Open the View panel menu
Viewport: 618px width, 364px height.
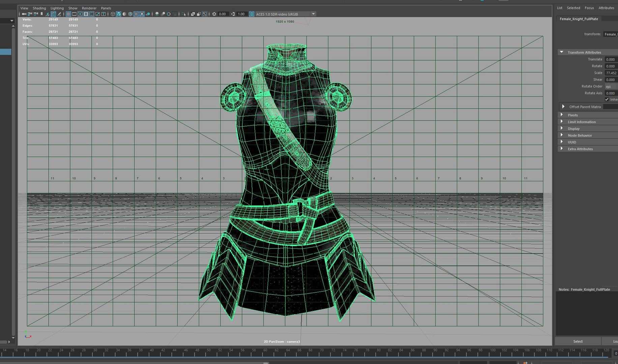pyautogui.click(x=24, y=8)
